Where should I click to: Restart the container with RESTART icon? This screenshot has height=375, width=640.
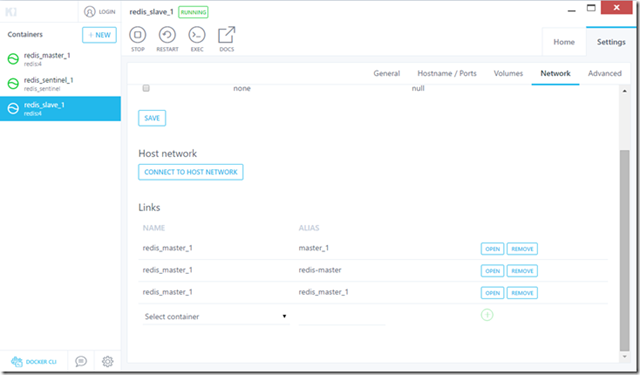(167, 35)
